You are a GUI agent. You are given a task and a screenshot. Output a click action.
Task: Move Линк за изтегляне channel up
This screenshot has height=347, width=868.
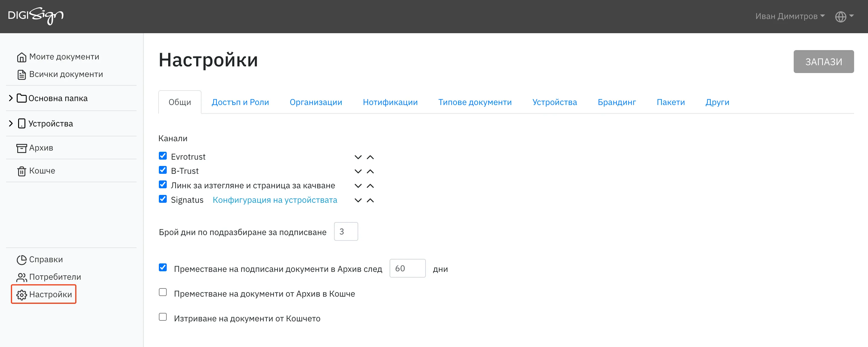pos(370,186)
